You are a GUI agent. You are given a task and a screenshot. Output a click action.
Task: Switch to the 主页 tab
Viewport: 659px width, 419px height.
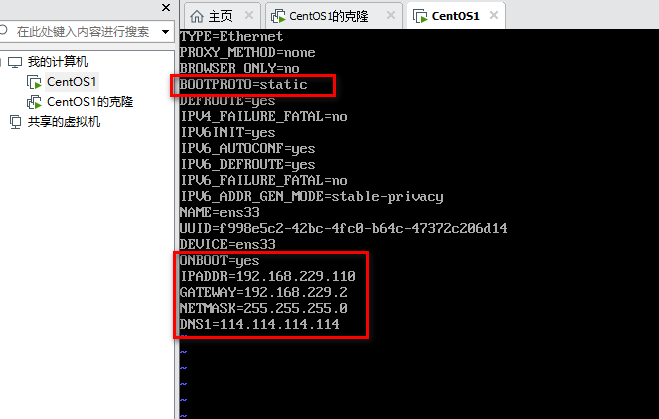pyautogui.click(x=221, y=16)
